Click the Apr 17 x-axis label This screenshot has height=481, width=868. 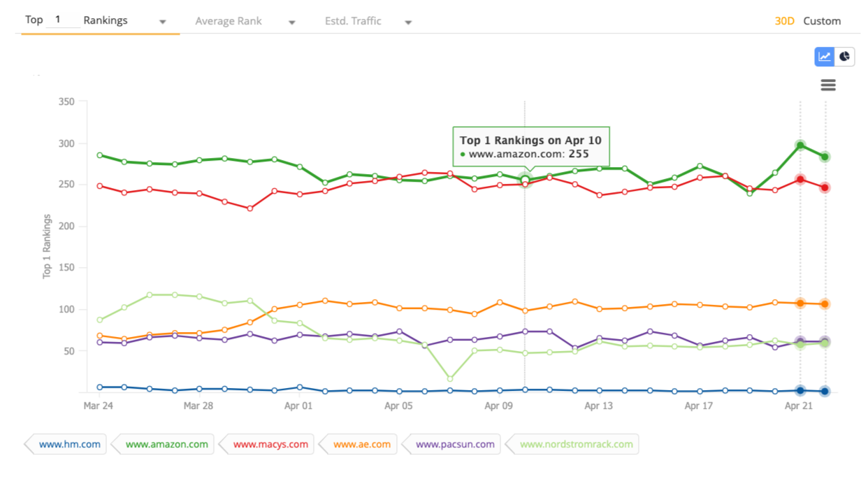click(x=698, y=405)
